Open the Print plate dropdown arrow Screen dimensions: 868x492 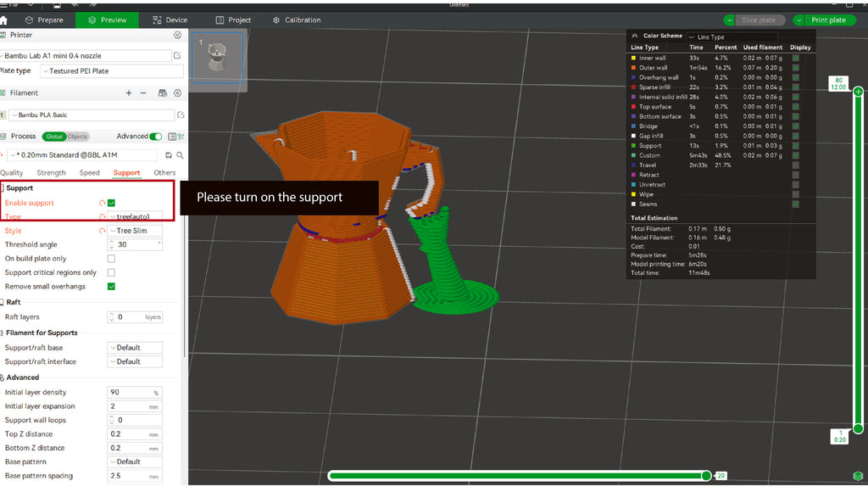point(798,20)
